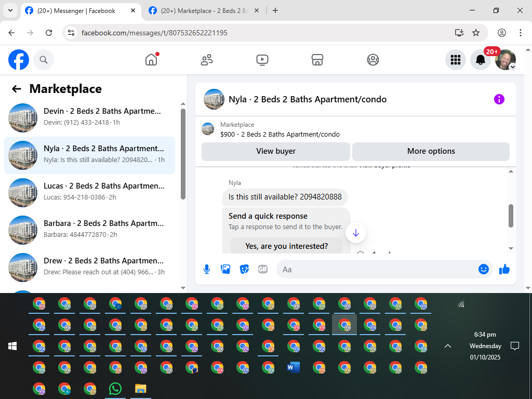This screenshot has height=399, width=532.
Task: Click the $900 - 2 Beds listing link
Action: [x=280, y=135]
